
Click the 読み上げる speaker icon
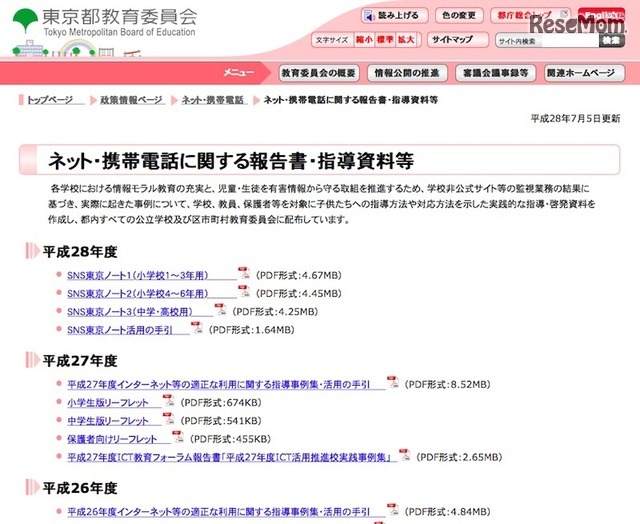(x=369, y=16)
